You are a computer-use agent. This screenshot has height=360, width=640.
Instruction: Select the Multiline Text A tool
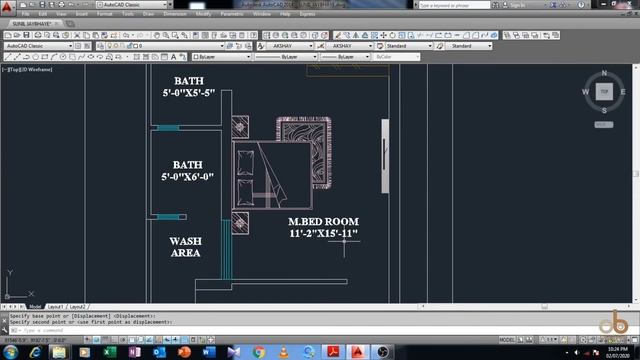coord(173,57)
